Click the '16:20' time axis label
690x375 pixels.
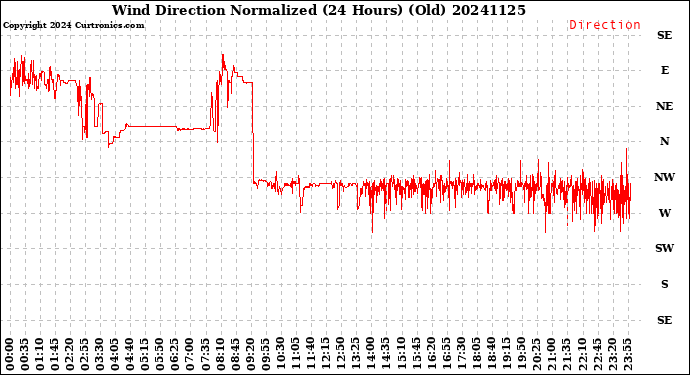(x=430, y=354)
